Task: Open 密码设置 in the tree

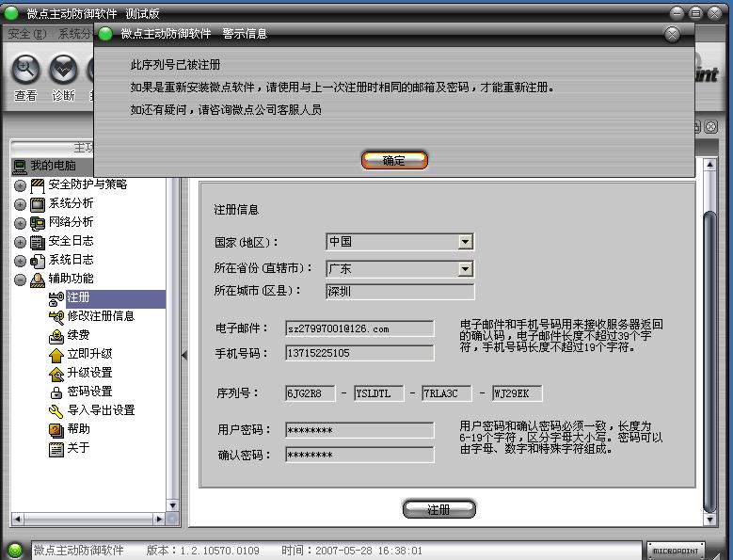Action: coord(89,392)
